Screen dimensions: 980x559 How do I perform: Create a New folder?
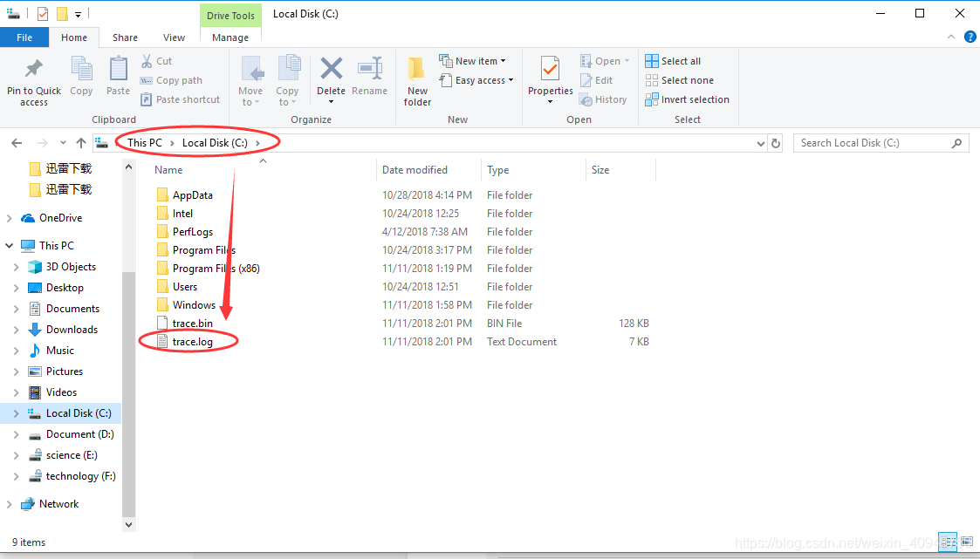pyautogui.click(x=417, y=81)
